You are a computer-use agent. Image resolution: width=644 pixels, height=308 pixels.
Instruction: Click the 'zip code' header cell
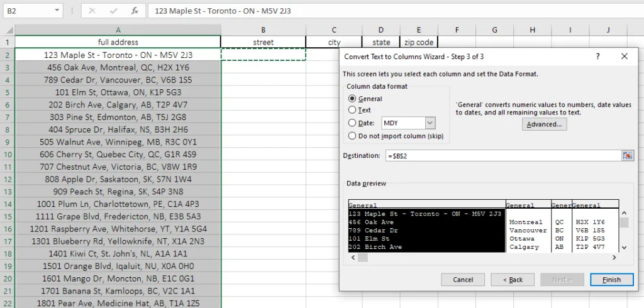pyautogui.click(x=419, y=42)
